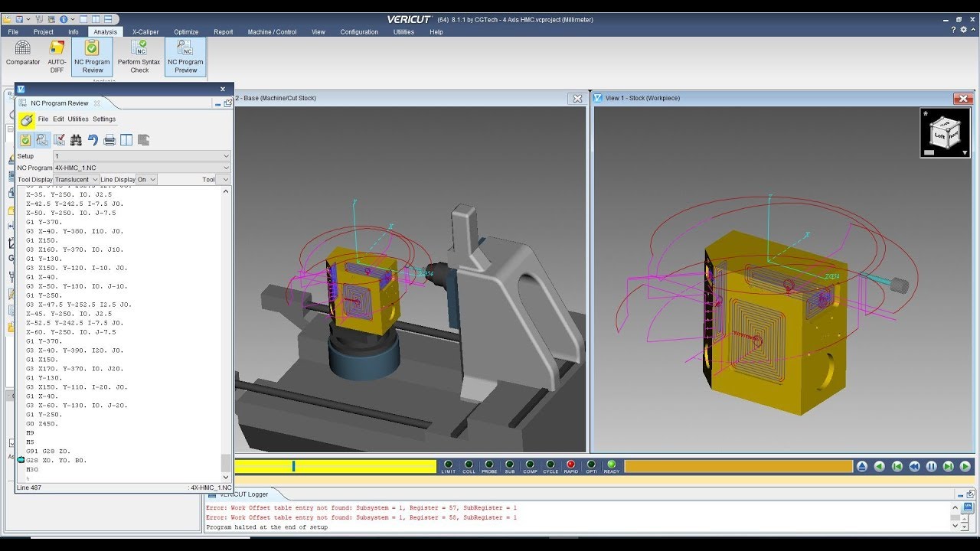Toggle the green READY status light
The width and height of the screenshot is (980, 551).
pyautogui.click(x=611, y=466)
